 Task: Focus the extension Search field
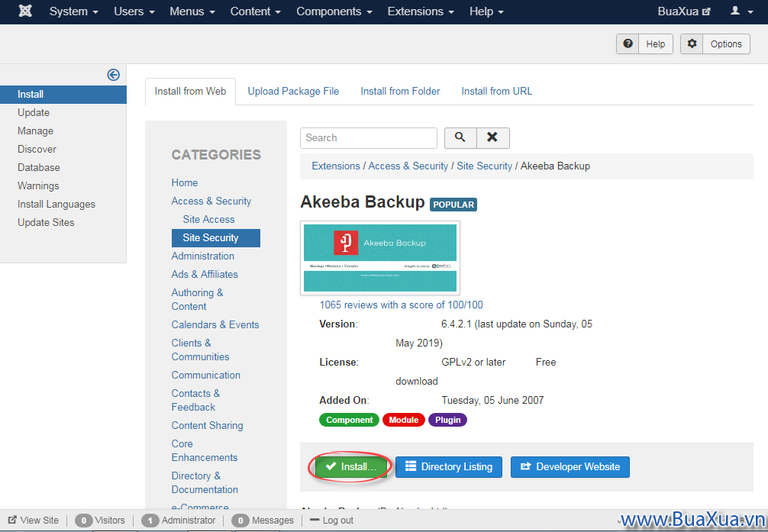[368, 138]
